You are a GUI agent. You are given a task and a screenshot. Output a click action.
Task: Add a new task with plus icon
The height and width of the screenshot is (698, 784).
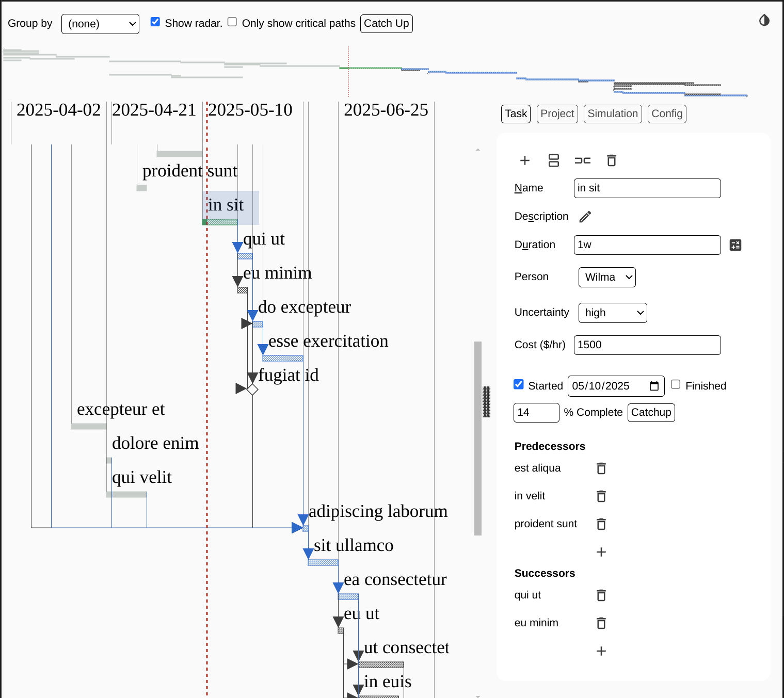click(525, 160)
